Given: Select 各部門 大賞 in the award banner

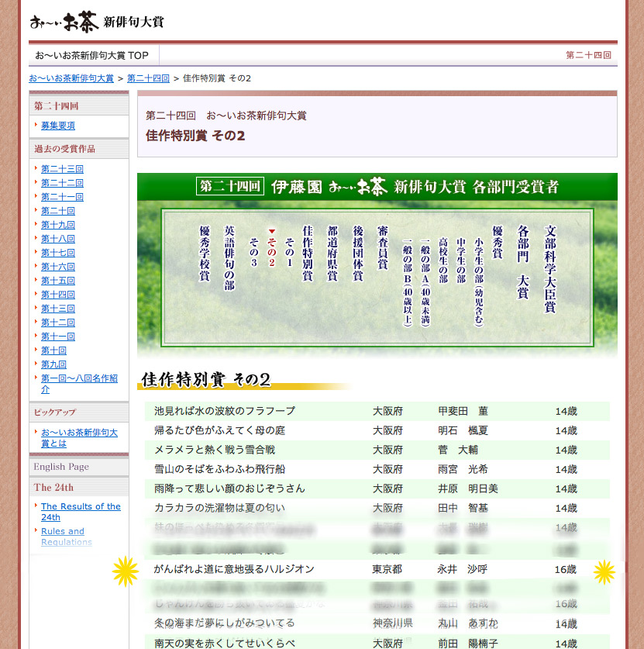Looking at the screenshot, I should 523,261.
